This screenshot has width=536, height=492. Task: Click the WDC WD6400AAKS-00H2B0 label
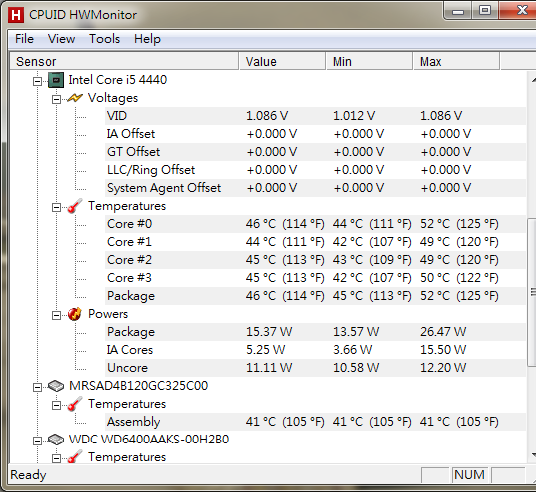click(x=149, y=439)
